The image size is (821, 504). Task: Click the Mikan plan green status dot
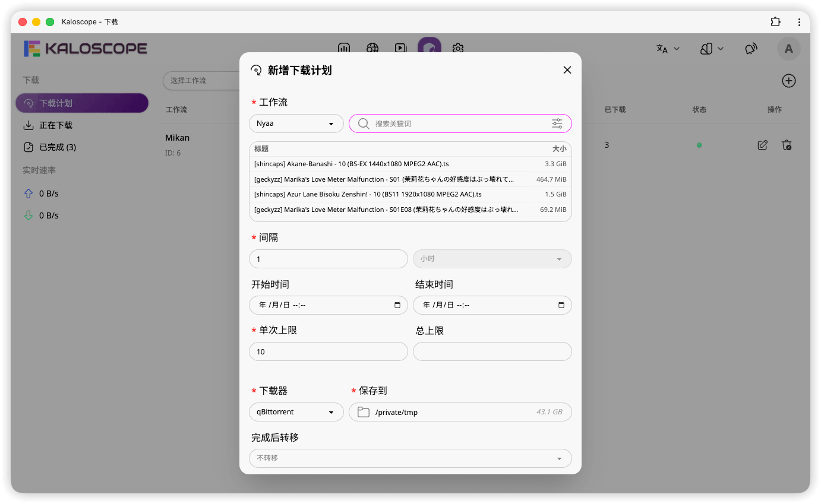699,145
